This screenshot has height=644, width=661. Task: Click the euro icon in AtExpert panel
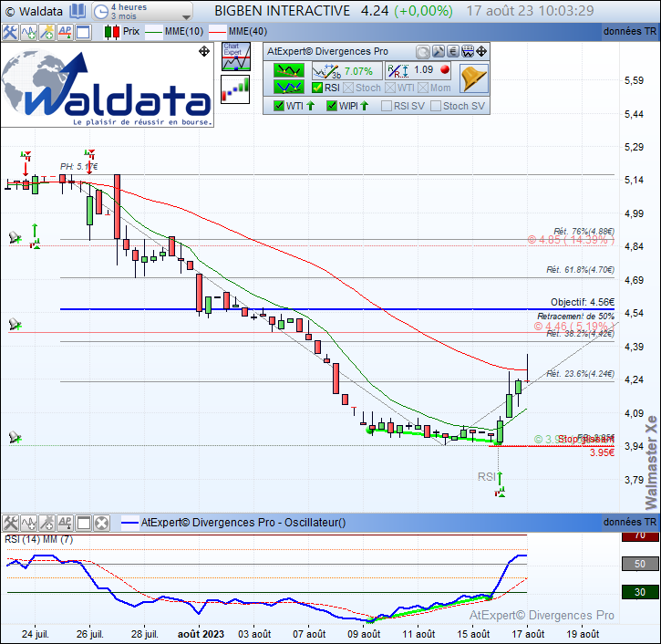coord(453,52)
